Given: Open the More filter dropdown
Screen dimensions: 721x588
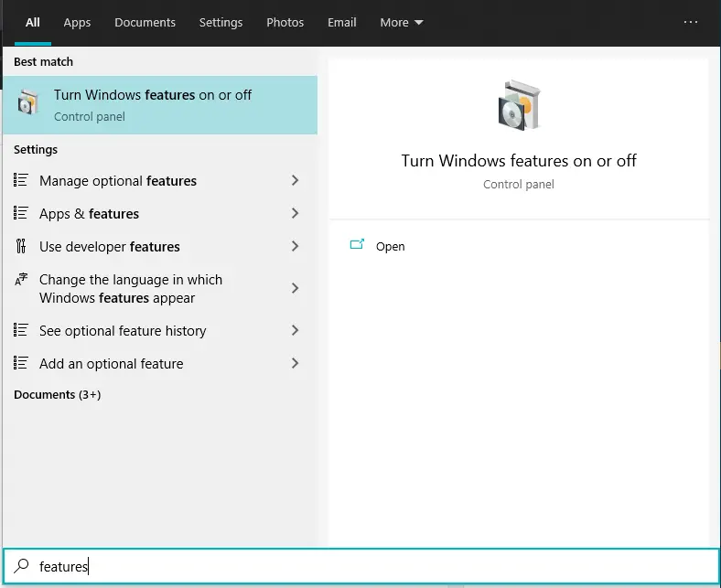Looking at the screenshot, I should (402, 23).
